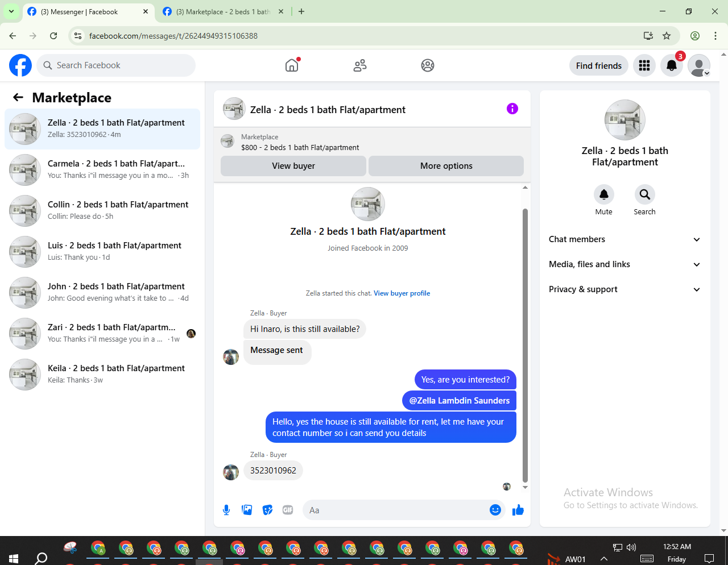The image size is (728, 565).
Task: Open the emoji picker
Action: pos(495,510)
